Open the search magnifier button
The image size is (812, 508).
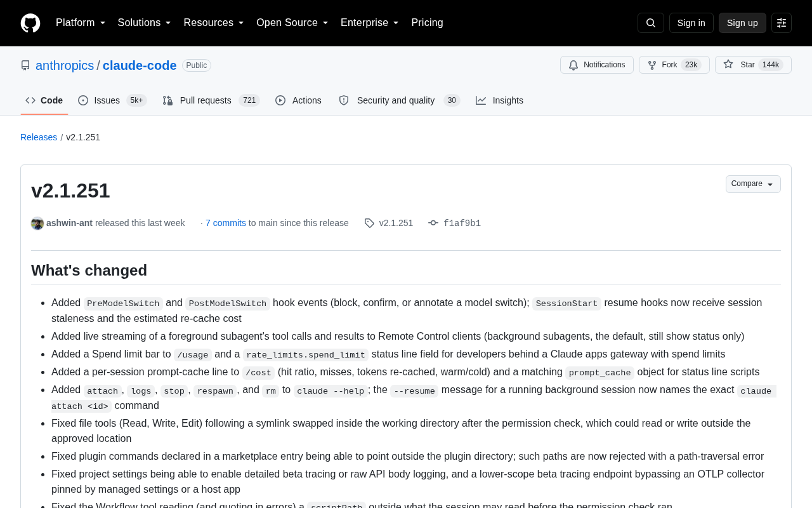coord(651,23)
